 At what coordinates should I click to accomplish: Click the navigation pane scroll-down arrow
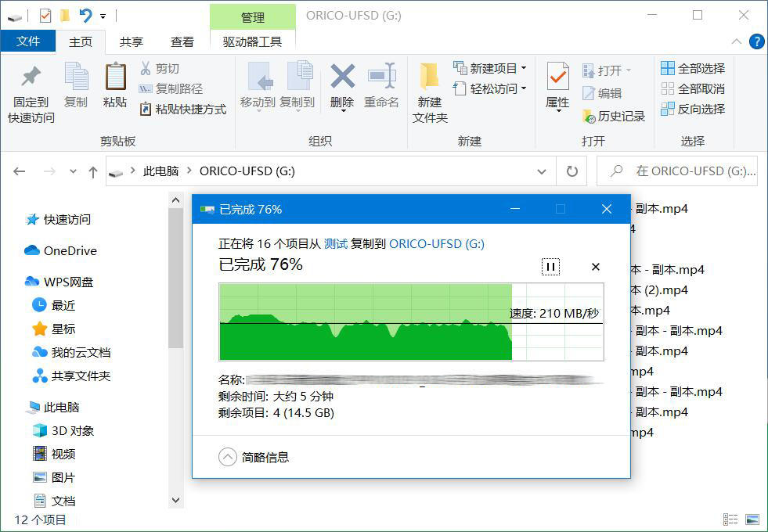pos(176,501)
